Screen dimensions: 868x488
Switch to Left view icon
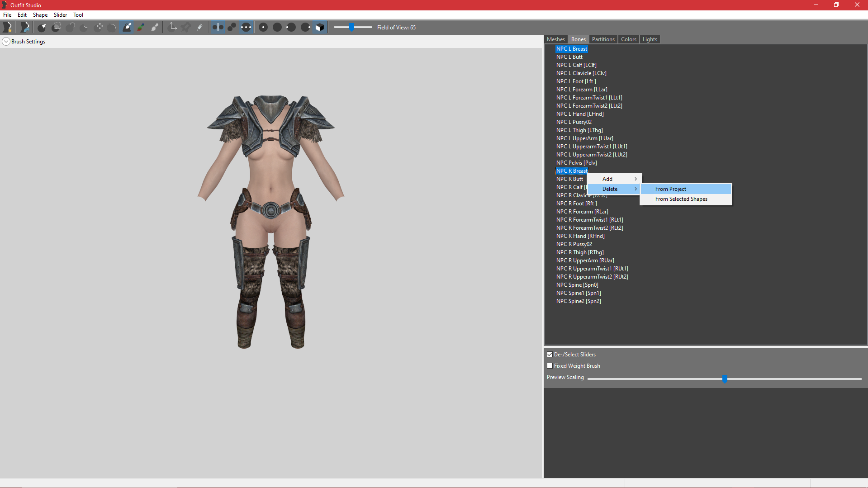pyautogui.click(x=291, y=27)
